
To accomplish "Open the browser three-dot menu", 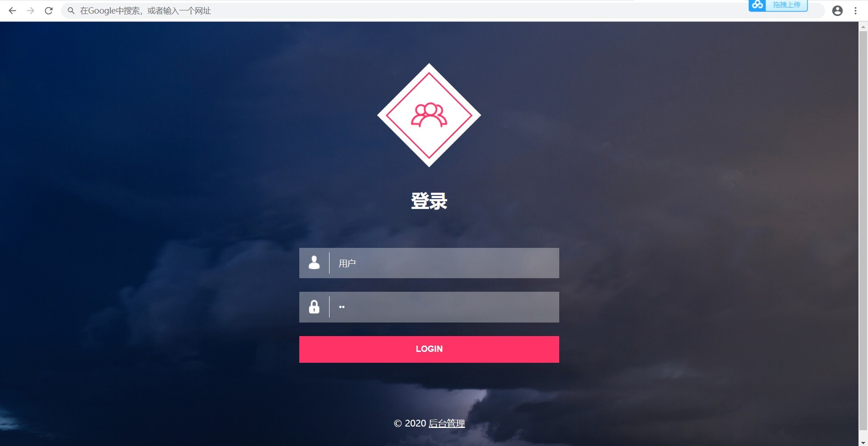I will (x=855, y=11).
